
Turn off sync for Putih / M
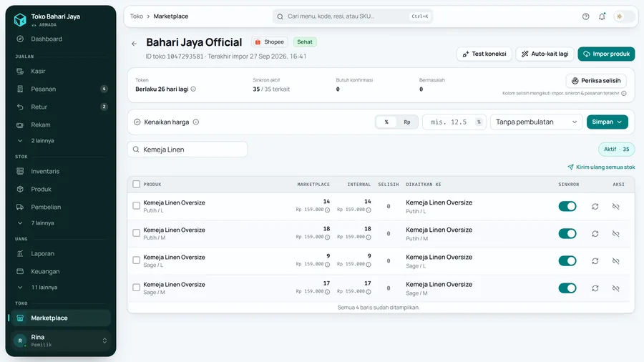[567, 233]
